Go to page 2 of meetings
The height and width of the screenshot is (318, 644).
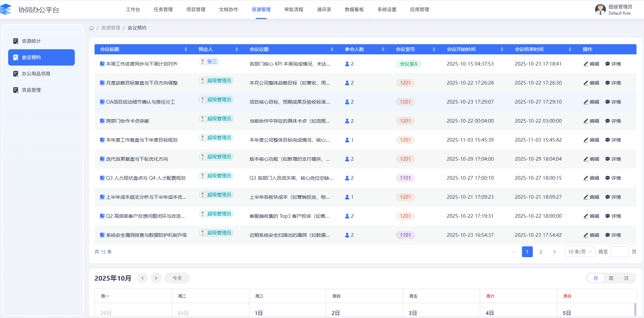point(541,252)
